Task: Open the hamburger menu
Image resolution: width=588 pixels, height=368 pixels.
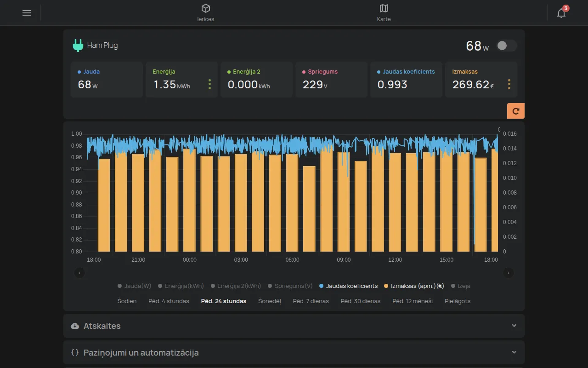Action: tap(27, 13)
